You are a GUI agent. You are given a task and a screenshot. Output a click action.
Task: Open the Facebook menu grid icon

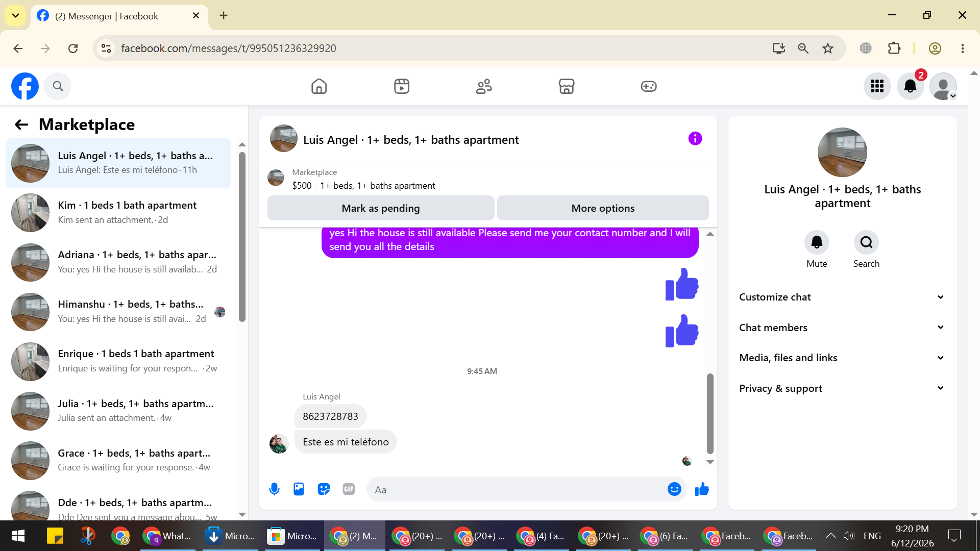click(x=877, y=86)
